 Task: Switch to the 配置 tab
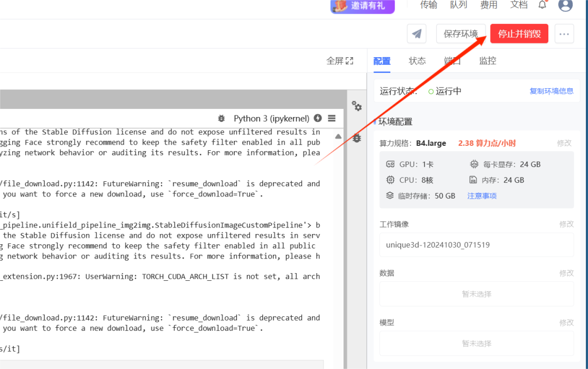point(382,61)
